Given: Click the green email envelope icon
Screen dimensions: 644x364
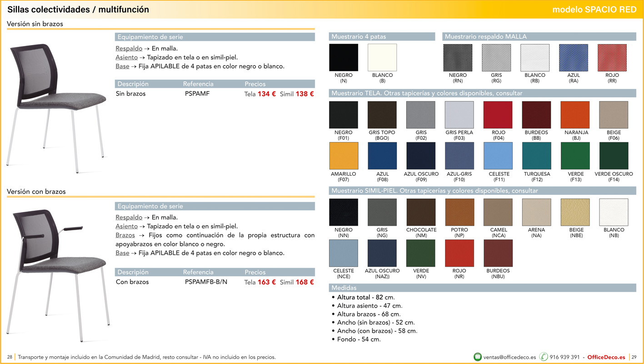Looking at the screenshot, I should tap(477, 357).
